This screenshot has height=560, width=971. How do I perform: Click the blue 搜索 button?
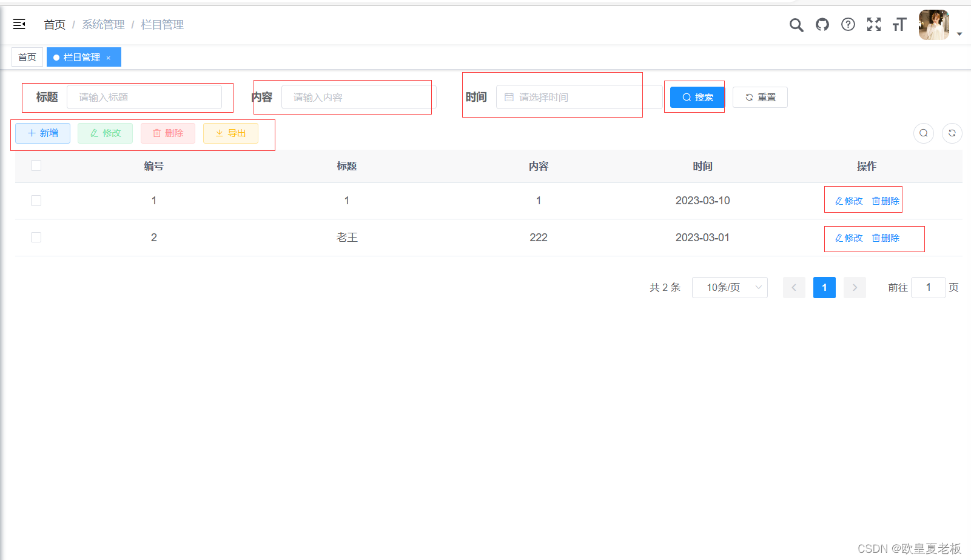(x=697, y=97)
